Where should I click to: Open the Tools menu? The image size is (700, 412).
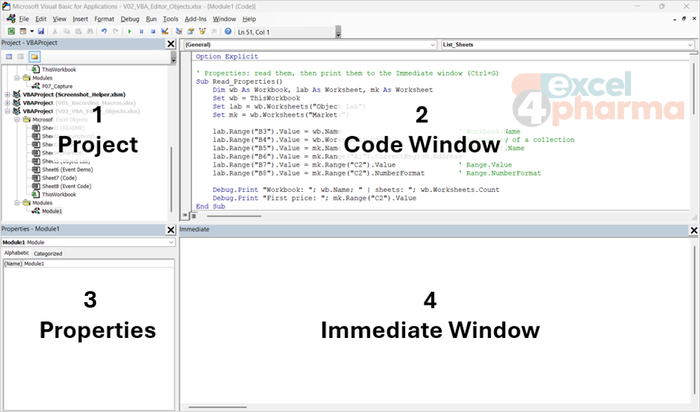pyautogui.click(x=171, y=19)
